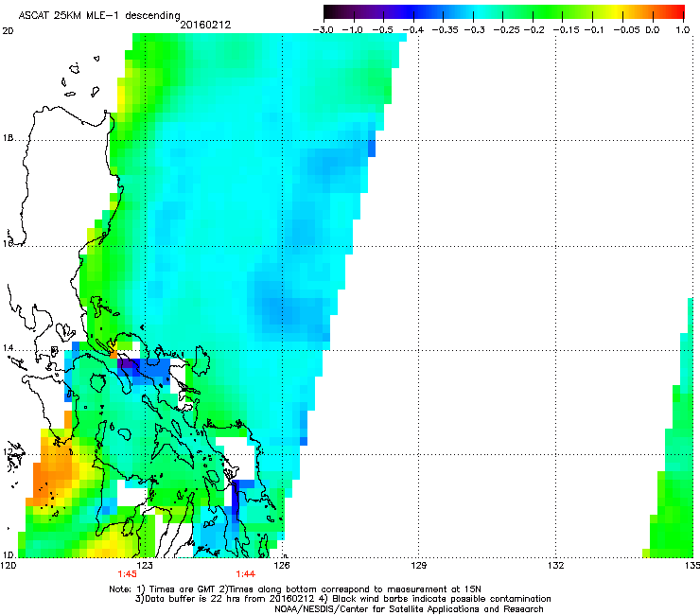Click the date label '20160212' in the title
Screen dimensions: 700x615
(x=205, y=25)
